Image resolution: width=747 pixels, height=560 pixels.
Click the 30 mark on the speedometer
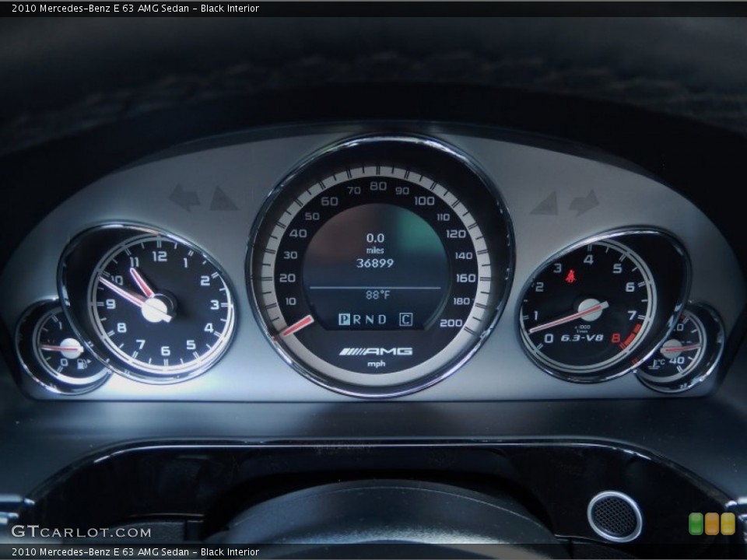point(290,255)
